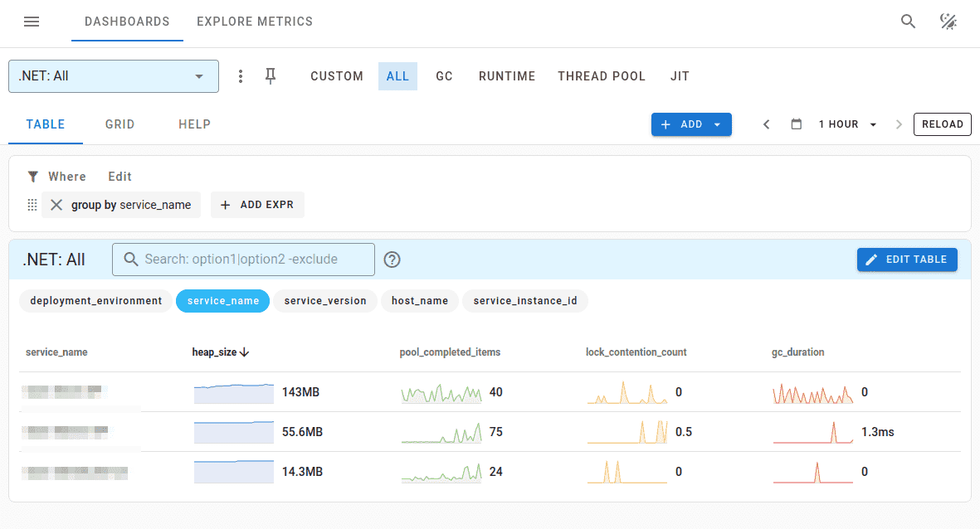Viewport: 980px width, 529px height.
Task: Expand the ADD button dropdown arrow
Action: [717, 124]
